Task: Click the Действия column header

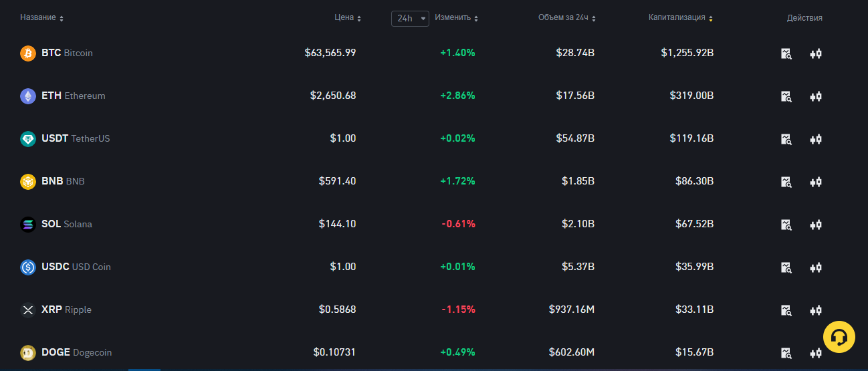Action: tap(804, 18)
